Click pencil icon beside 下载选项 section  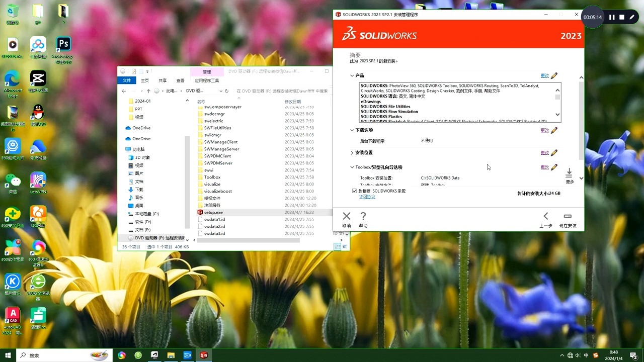coord(554,130)
